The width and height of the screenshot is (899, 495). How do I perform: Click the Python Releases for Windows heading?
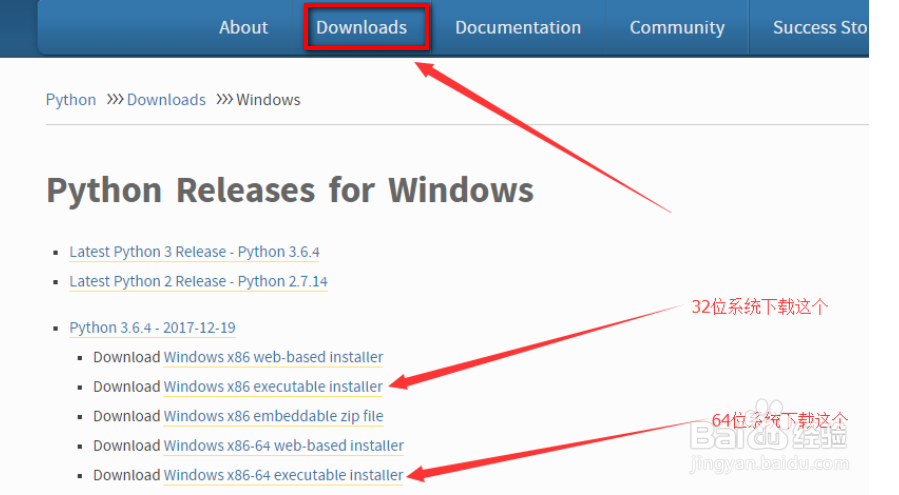290,190
